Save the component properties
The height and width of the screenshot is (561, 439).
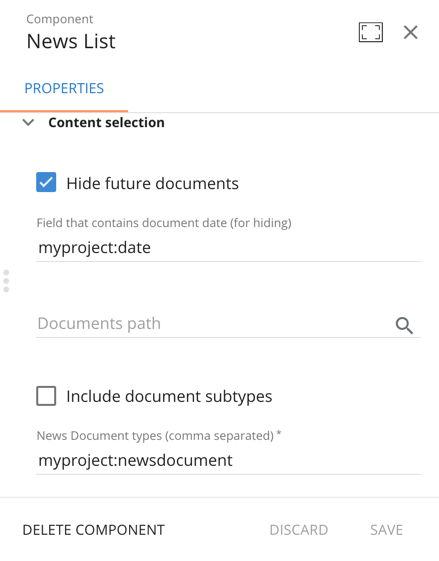(x=386, y=530)
